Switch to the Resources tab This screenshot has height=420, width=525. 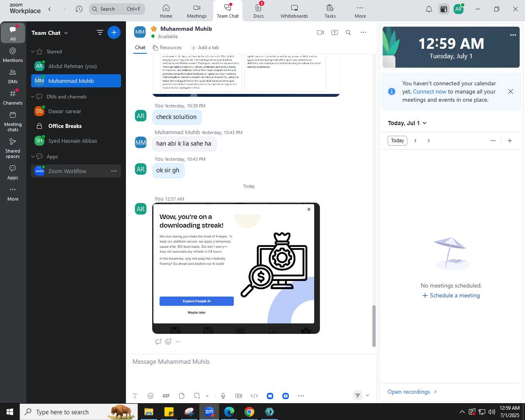(x=167, y=48)
